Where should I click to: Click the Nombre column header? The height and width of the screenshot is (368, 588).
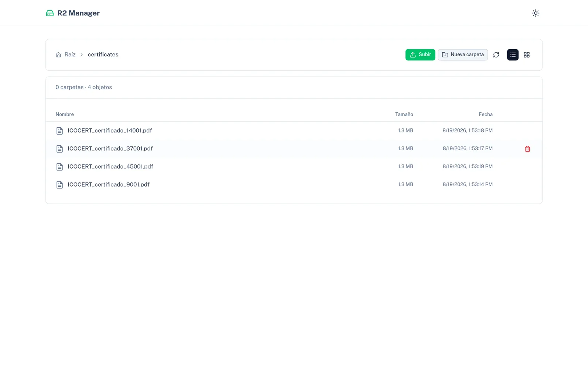[x=65, y=114]
